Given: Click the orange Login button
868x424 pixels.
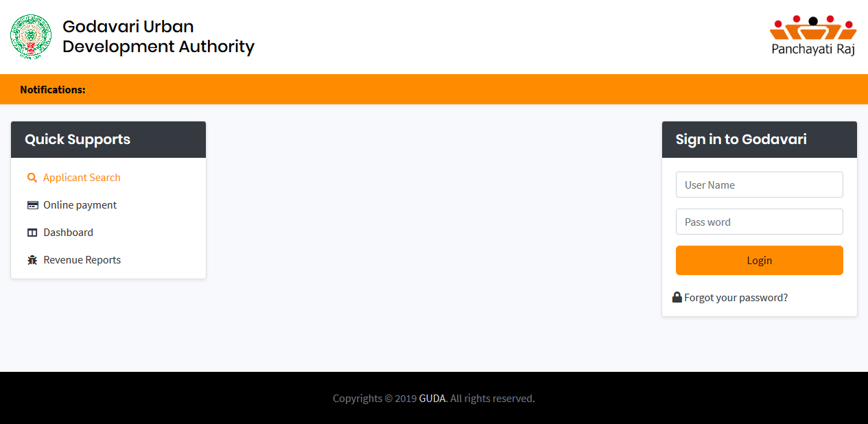Looking at the screenshot, I should pyautogui.click(x=760, y=261).
